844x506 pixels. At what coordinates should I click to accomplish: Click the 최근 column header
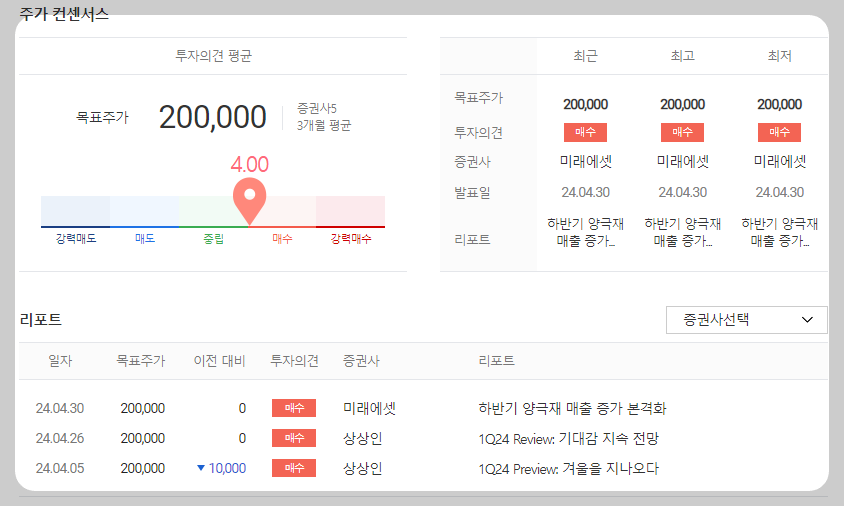coord(586,56)
